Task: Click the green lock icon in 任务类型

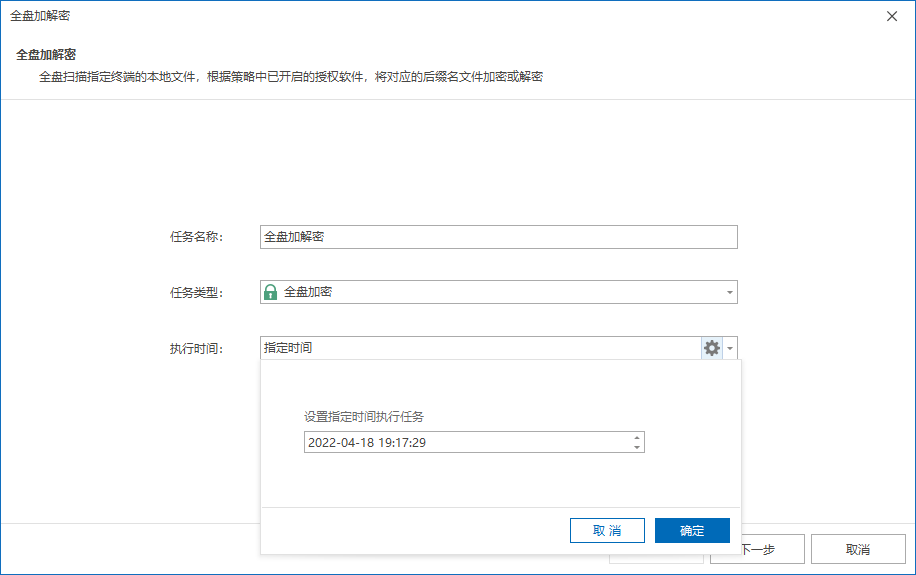Action: 270,292
